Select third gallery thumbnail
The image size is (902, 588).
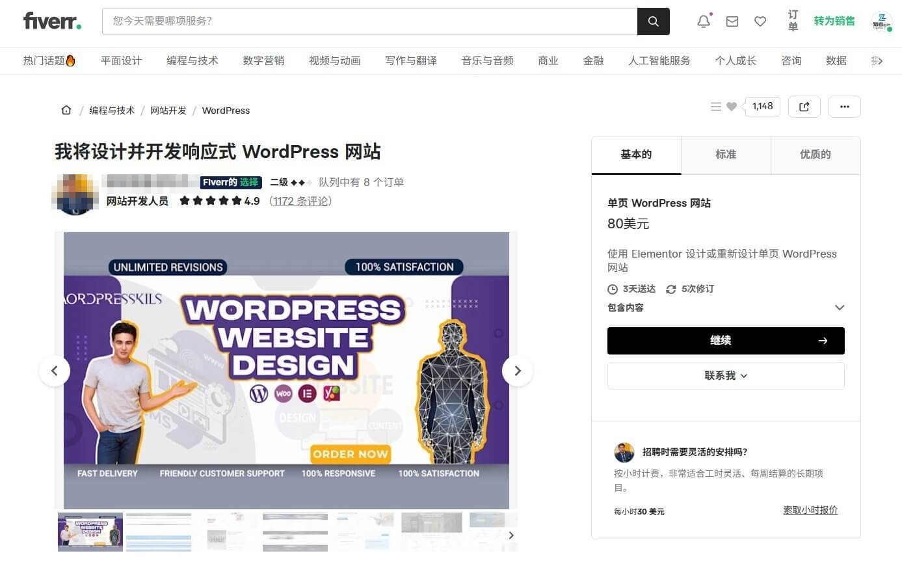point(227,532)
